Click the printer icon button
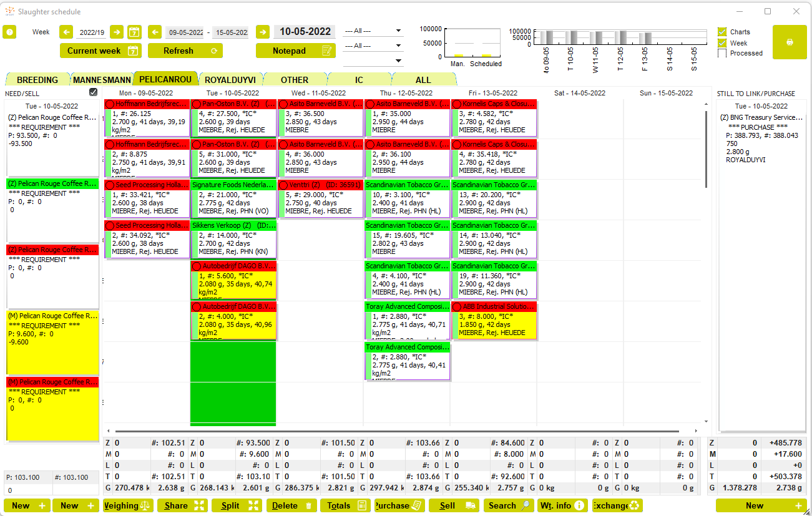The image size is (812, 516). click(789, 42)
